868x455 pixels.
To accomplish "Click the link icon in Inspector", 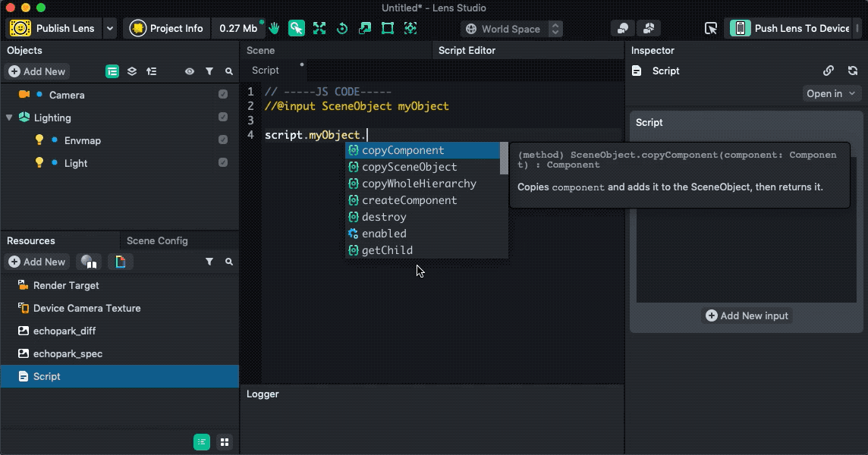I will tap(828, 71).
